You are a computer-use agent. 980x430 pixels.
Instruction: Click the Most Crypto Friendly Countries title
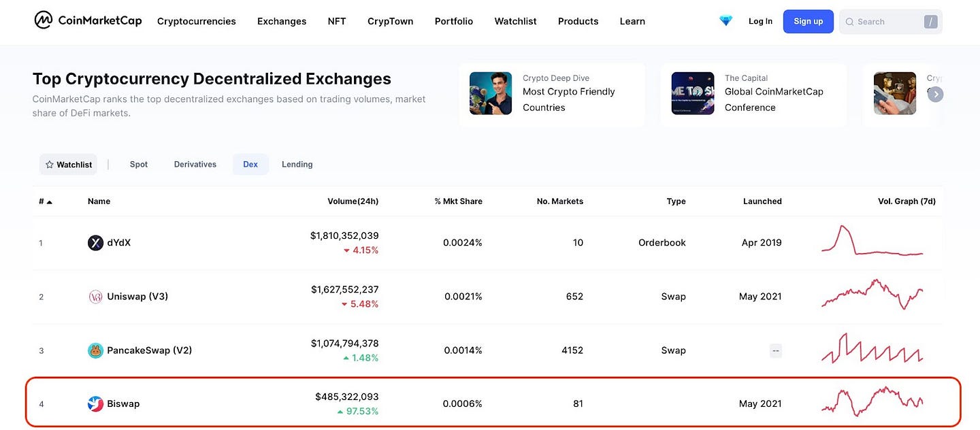[x=569, y=99]
